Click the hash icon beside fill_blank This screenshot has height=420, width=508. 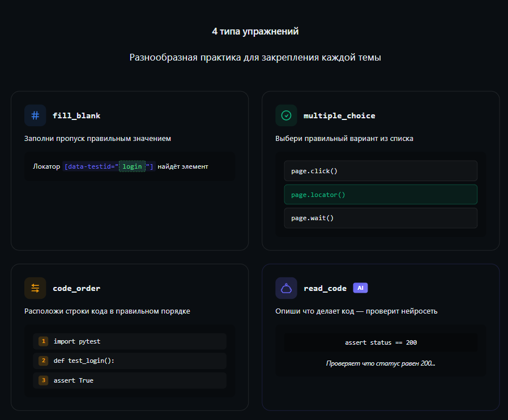(x=35, y=115)
